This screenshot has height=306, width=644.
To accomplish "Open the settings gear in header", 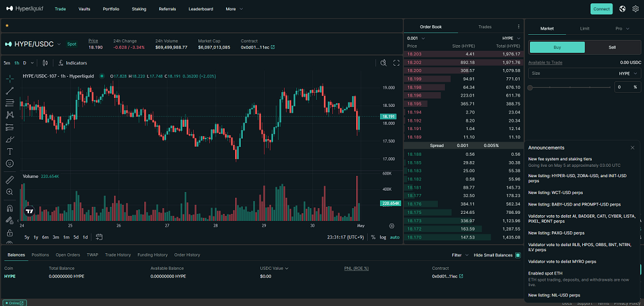I will click(636, 8).
